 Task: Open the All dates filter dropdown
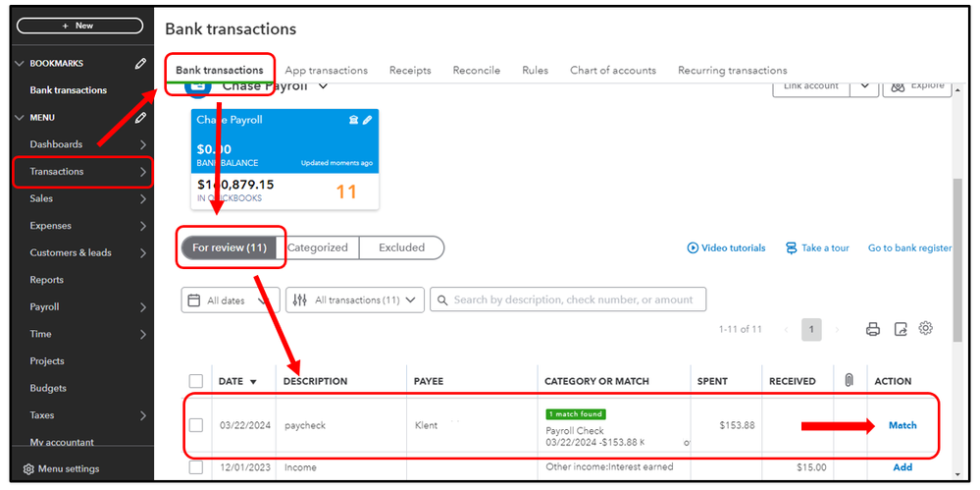pyautogui.click(x=231, y=299)
